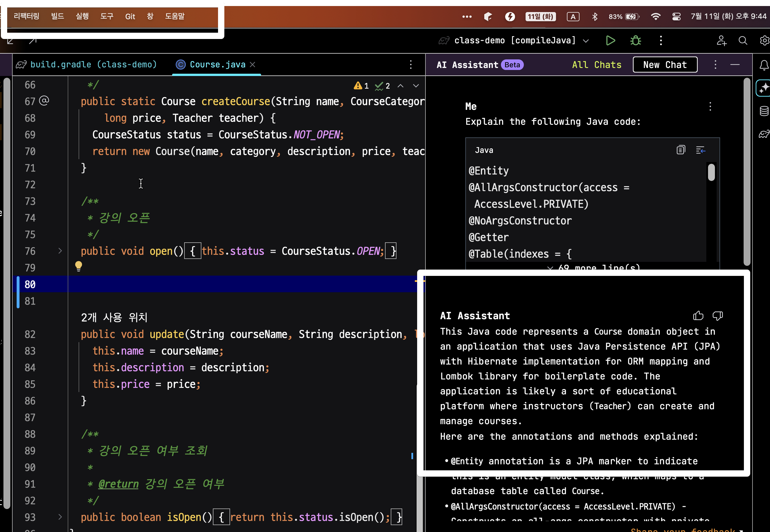This screenshot has width=770, height=532.
Task: Open the Code With Me user icon
Action: [721, 41]
